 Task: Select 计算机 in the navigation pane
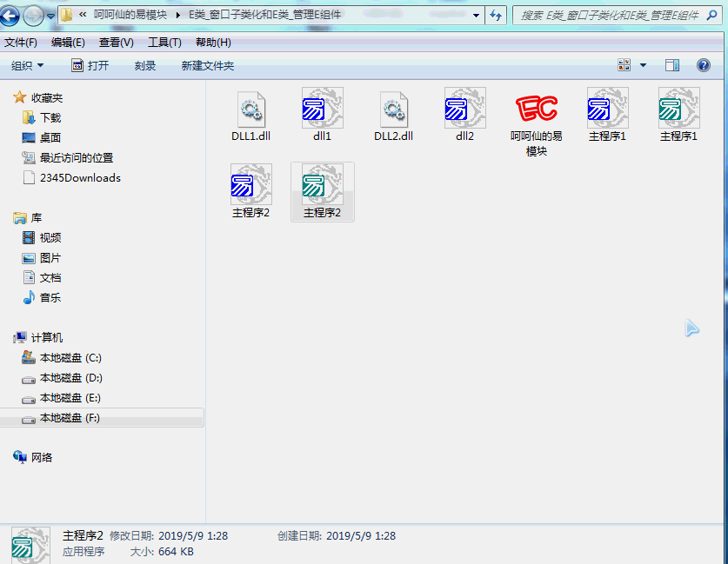[47, 338]
